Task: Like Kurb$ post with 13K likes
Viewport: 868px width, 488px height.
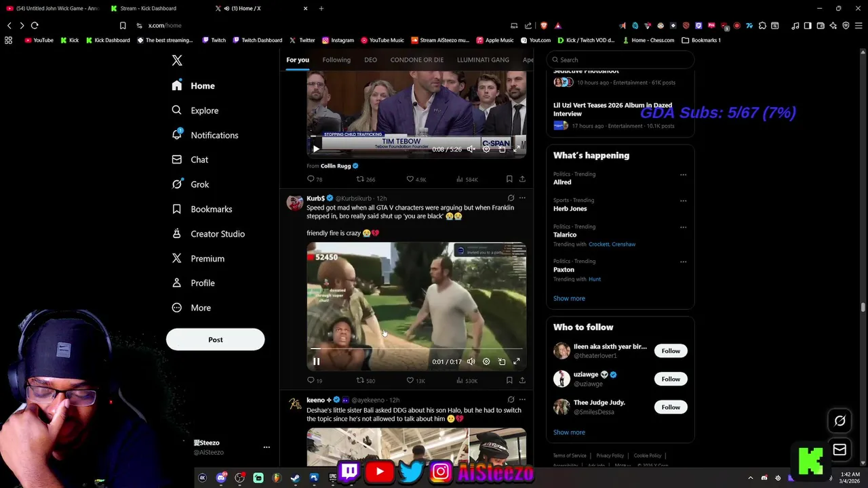Action: [416, 380]
